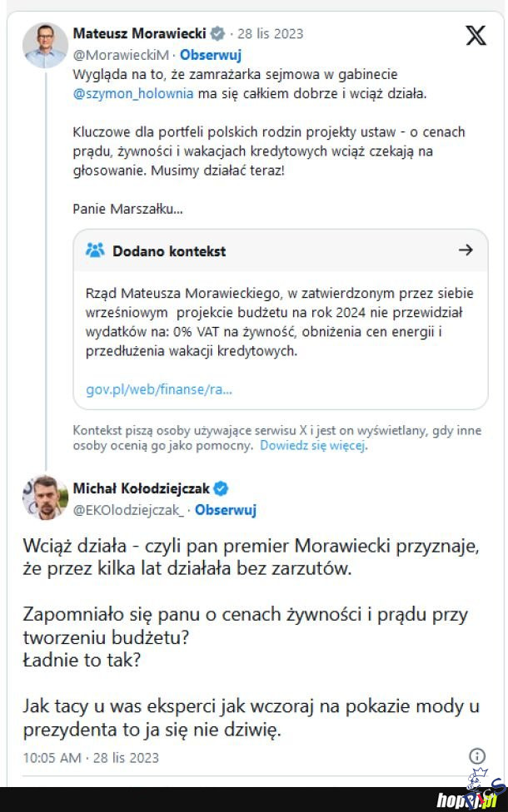
Task: Click Morawiecki's verified badge icon
Action: point(217,34)
